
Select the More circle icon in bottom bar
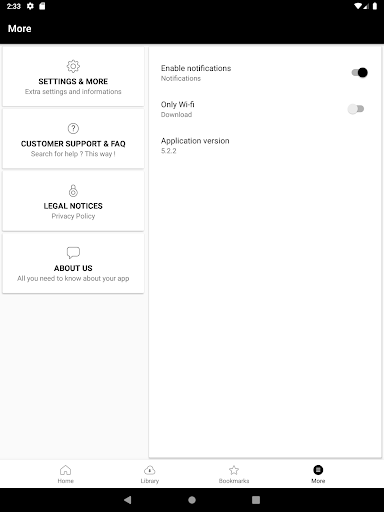click(318, 470)
